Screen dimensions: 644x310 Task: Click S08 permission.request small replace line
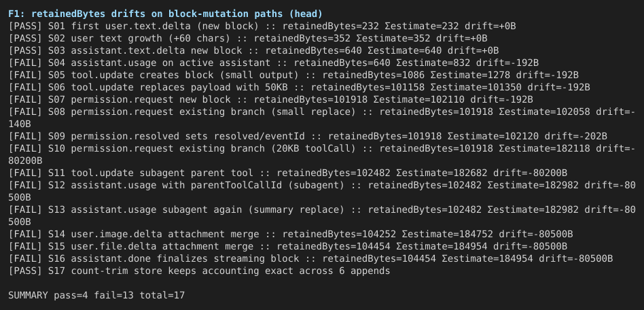pos(321,118)
